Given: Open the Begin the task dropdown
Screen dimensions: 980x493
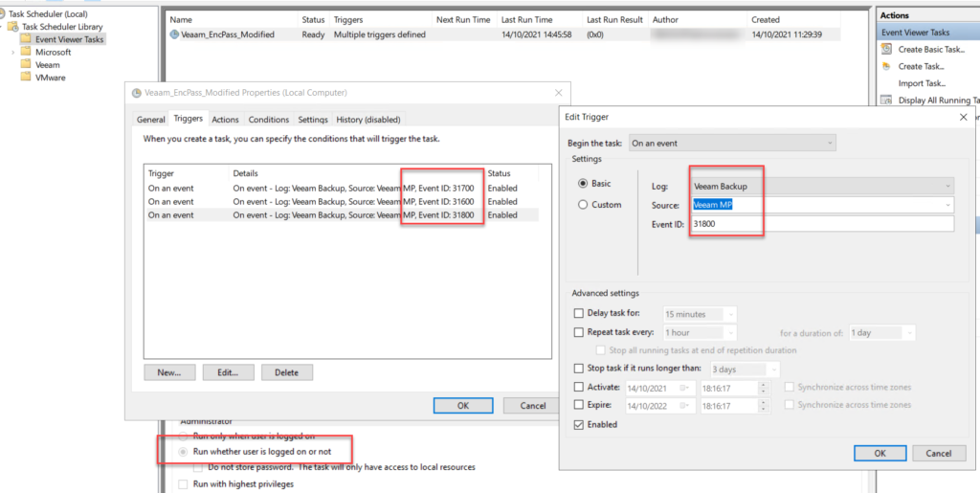Looking at the screenshot, I should (732, 143).
